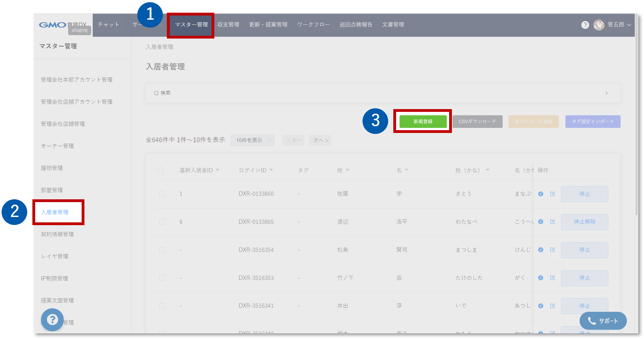
Task: Open info icon for 松島 row
Action: pos(541,250)
